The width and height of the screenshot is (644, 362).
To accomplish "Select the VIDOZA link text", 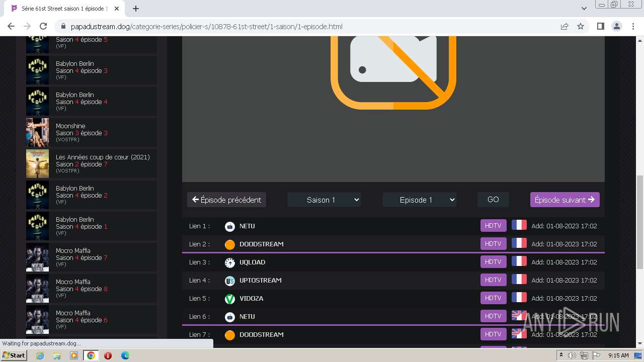I will pos(251,299).
